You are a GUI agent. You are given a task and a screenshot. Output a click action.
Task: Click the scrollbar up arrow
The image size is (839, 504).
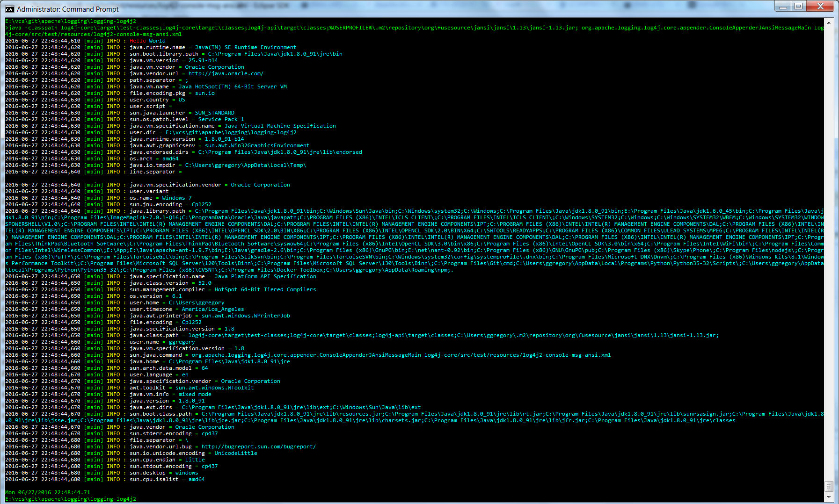829,22
